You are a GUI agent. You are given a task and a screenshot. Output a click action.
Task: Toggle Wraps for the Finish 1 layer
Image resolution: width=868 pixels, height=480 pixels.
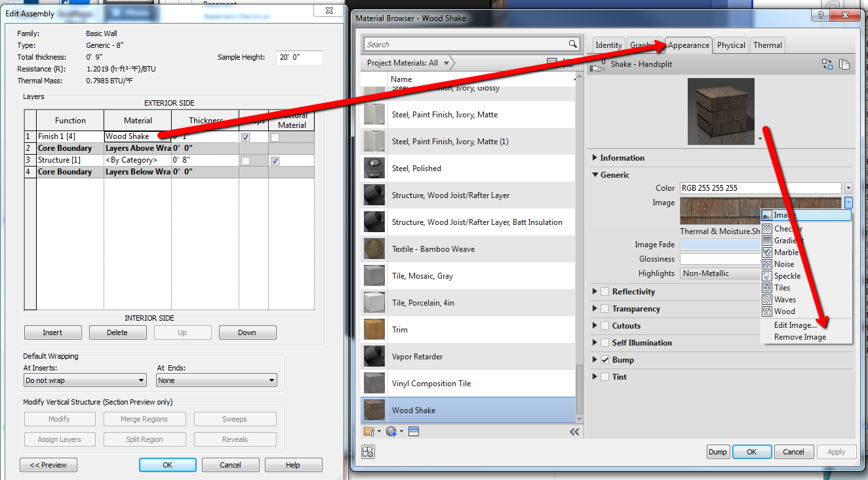coord(245,136)
